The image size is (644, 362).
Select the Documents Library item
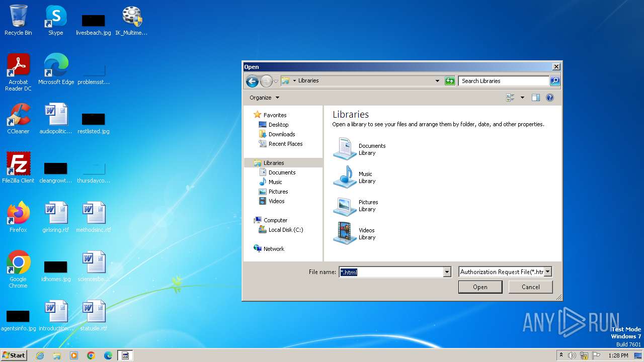pyautogui.click(x=360, y=149)
